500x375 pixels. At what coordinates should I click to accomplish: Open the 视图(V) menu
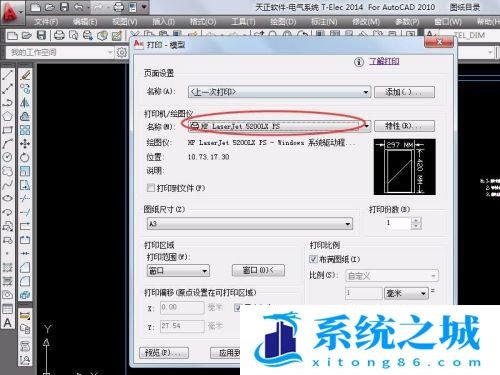click(125, 22)
